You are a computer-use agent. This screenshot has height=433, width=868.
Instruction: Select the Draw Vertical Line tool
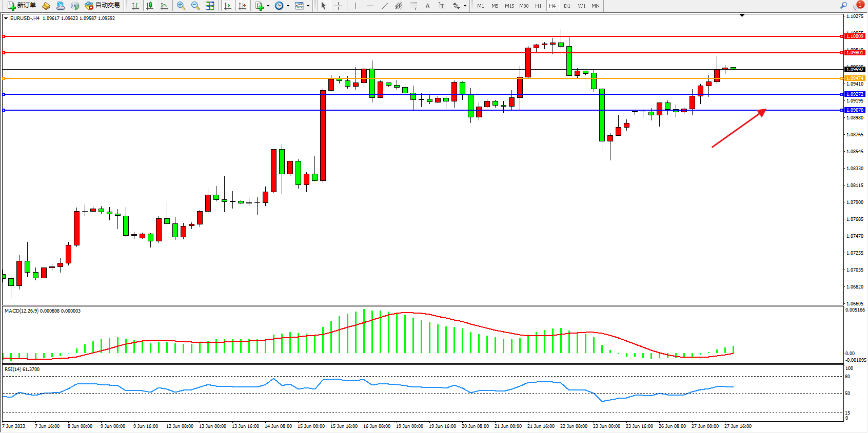(x=356, y=6)
